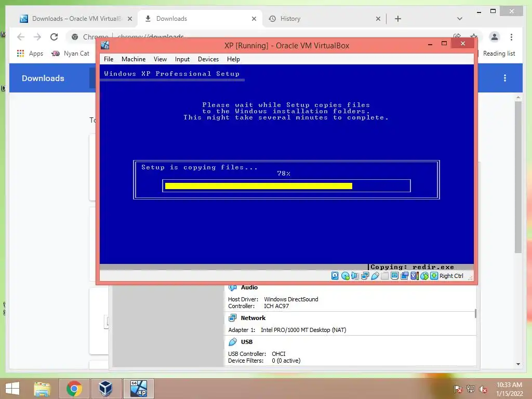Go forward in Chrome
The width and height of the screenshot is (532, 399).
tap(37, 37)
